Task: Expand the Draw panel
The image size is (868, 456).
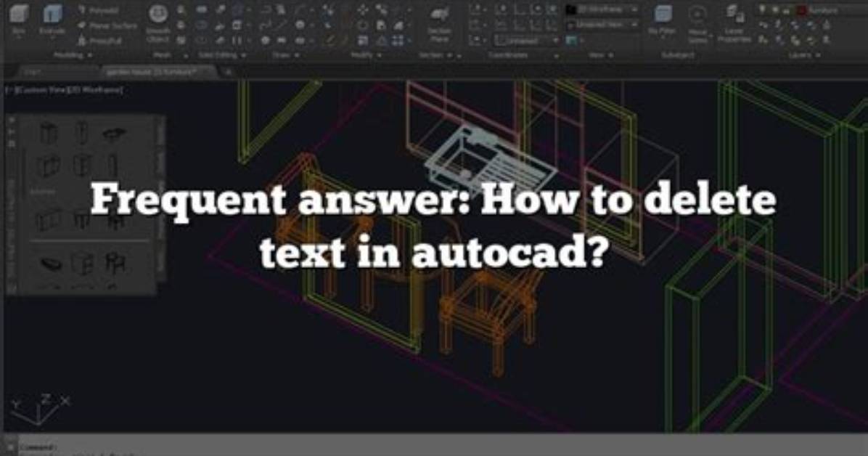Action: point(286,55)
